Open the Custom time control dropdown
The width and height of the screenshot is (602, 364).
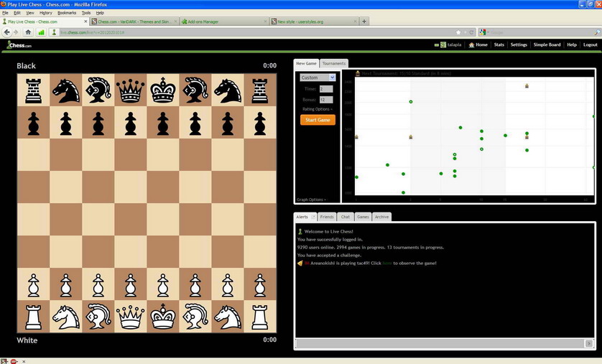click(x=318, y=78)
